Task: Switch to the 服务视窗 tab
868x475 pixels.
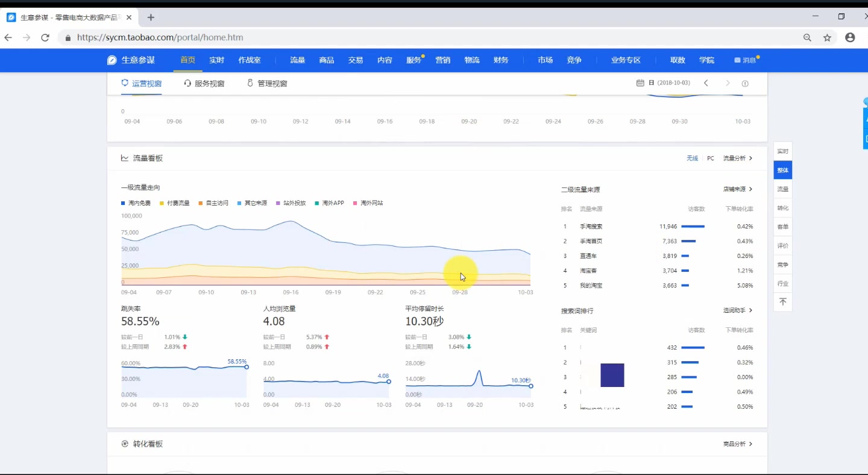Action: tap(204, 83)
